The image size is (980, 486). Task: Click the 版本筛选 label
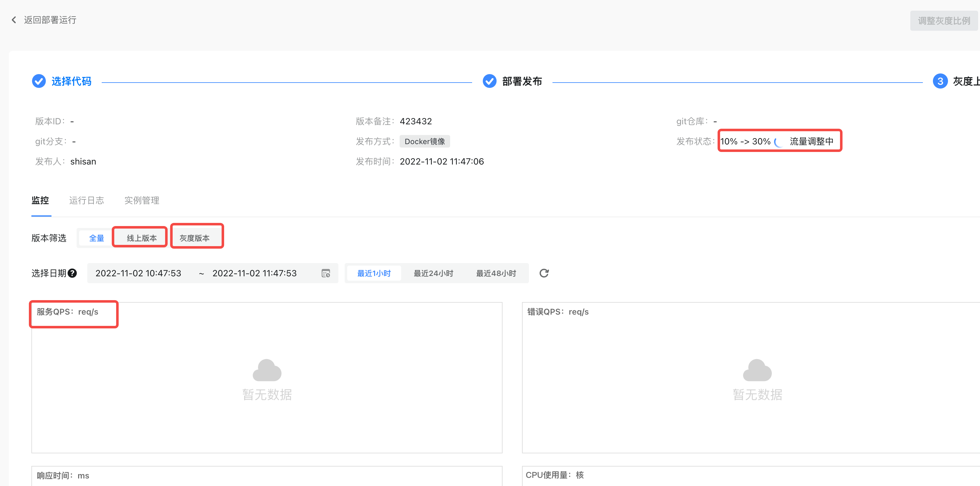49,238
